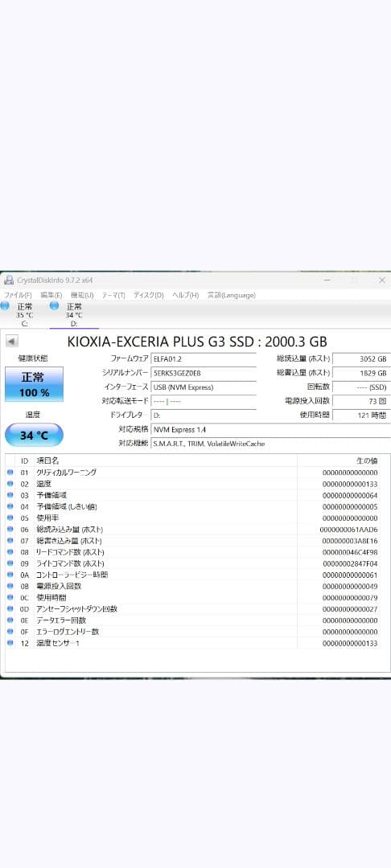Click status dot for 0B 電源投入回数 row

(10, 586)
